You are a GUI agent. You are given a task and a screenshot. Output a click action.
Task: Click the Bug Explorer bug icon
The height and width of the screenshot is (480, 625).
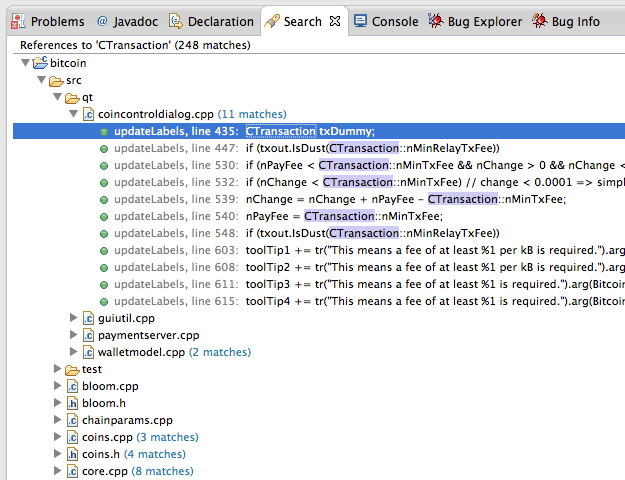[x=436, y=21]
